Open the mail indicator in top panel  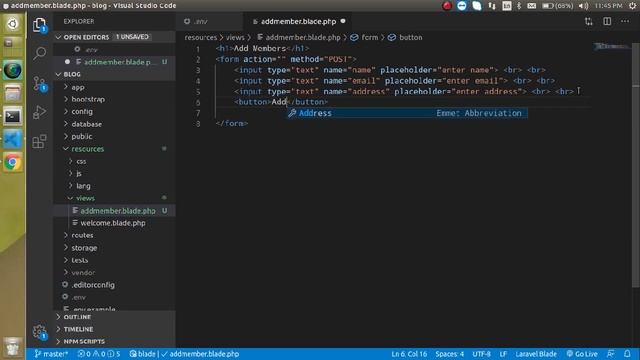pyautogui.click(x=531, y=6)
